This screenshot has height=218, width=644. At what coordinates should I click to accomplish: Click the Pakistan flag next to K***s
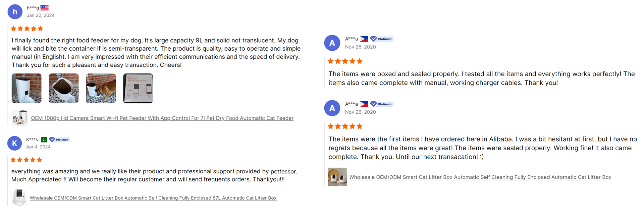coord(44,140)
